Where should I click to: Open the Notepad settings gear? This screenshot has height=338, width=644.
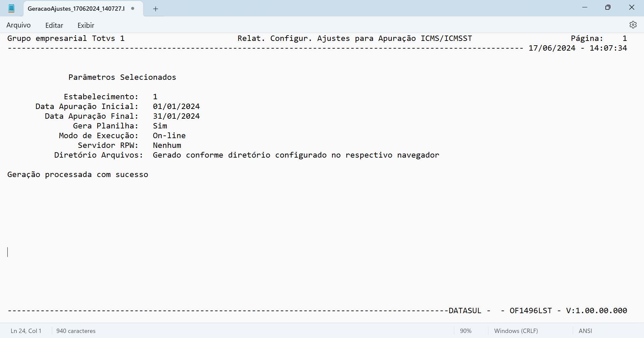[633, 25]
